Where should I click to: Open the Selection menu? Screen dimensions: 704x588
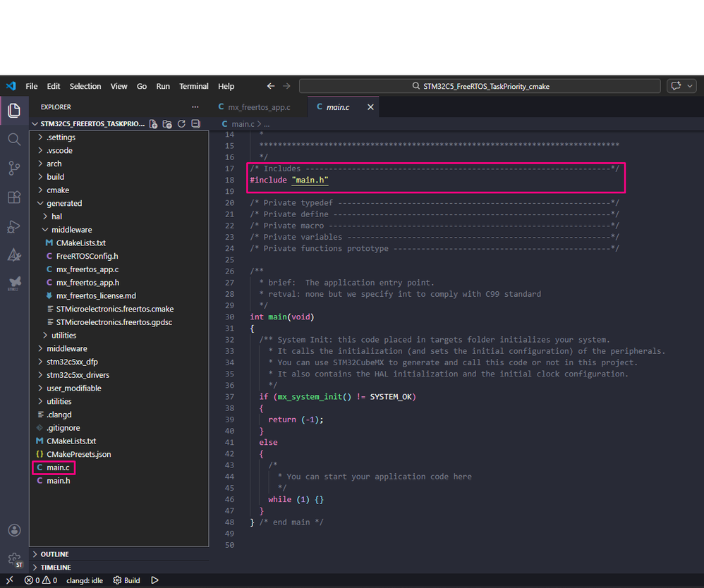pos(85,86)
